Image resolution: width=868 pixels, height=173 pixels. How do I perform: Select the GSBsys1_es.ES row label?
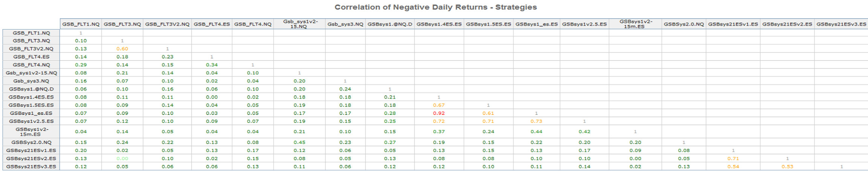pyautogui.click(x=31, y=113)
